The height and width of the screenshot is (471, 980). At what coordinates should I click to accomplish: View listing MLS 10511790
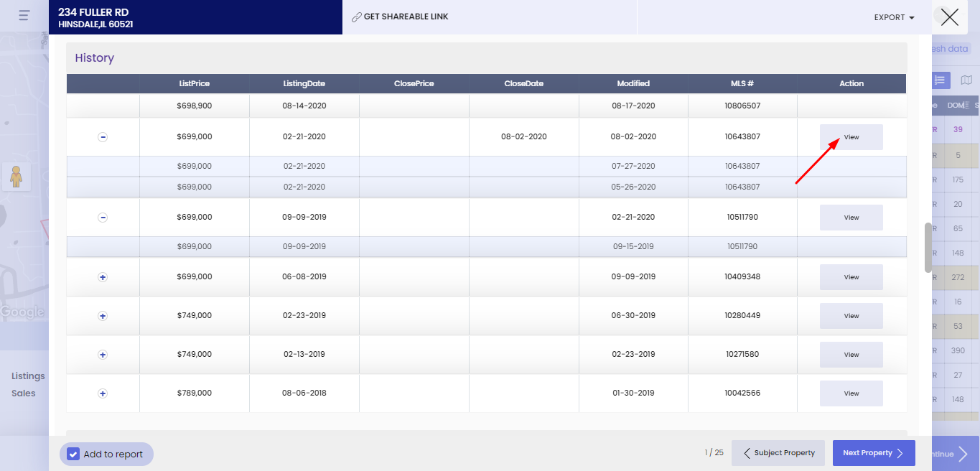[x=851, y=218]
